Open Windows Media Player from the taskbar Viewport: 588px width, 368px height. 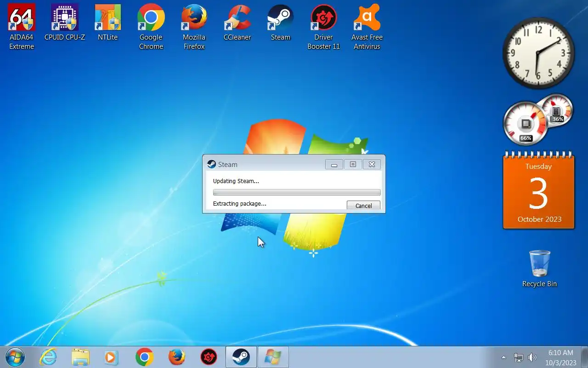pos(111,357)
